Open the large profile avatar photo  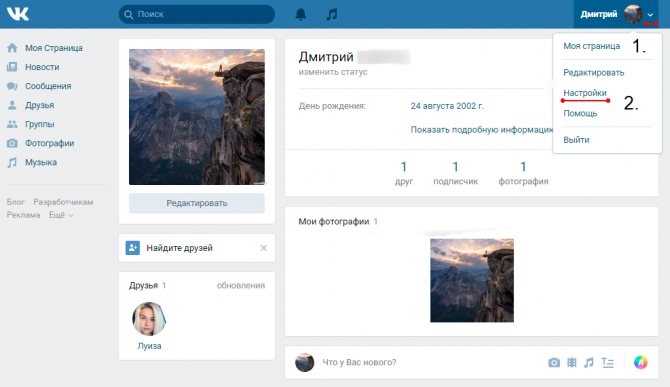click(x=197, y=117)
